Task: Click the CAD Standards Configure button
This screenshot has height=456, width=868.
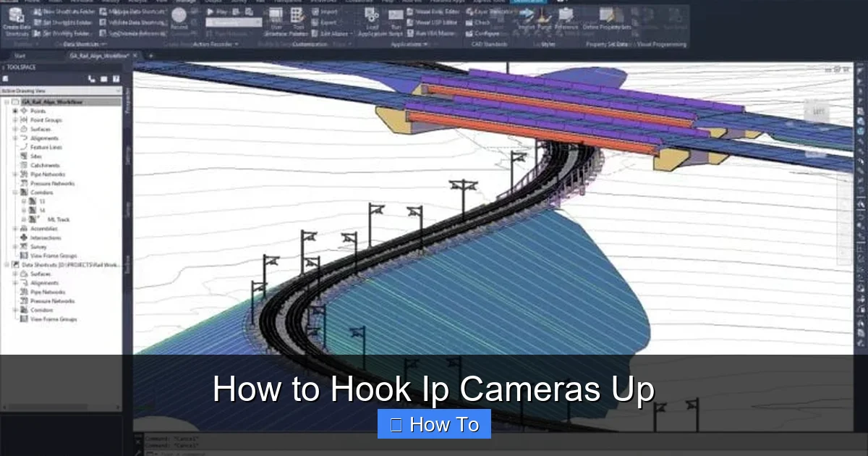Action: (x=482, y=33)
